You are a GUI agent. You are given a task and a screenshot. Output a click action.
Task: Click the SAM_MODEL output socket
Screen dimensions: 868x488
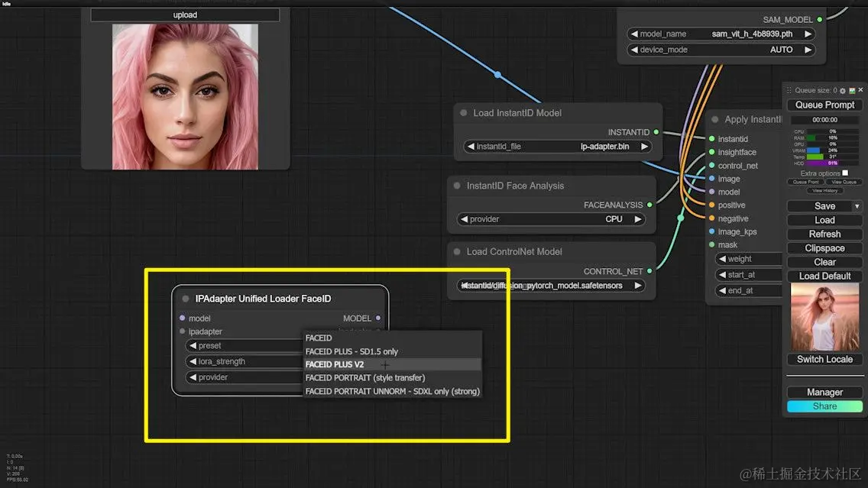(x=819, y=19)
